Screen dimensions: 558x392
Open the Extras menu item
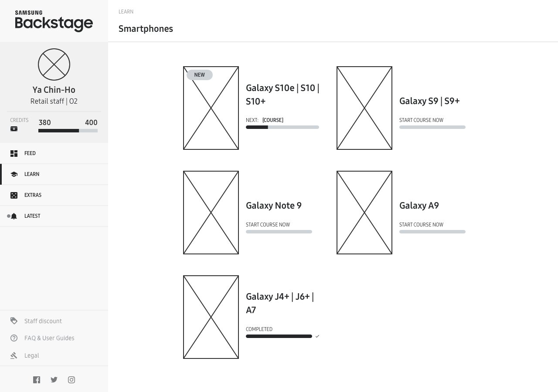pyautogui.click(x=54, y=195)
